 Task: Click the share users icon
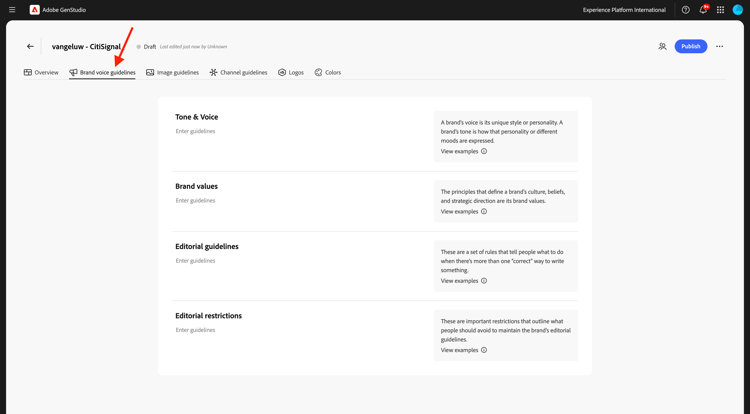pyautogui.click(x=662, y=46)
